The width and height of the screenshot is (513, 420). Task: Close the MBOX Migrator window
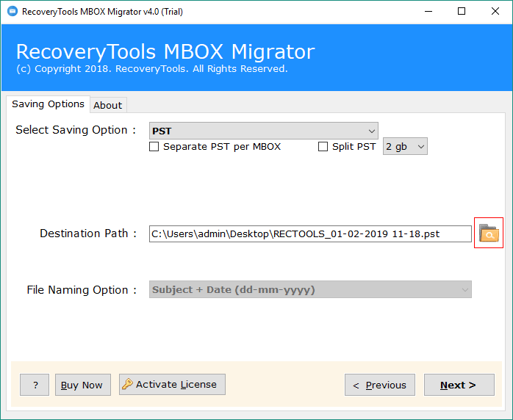click(495, 12)
